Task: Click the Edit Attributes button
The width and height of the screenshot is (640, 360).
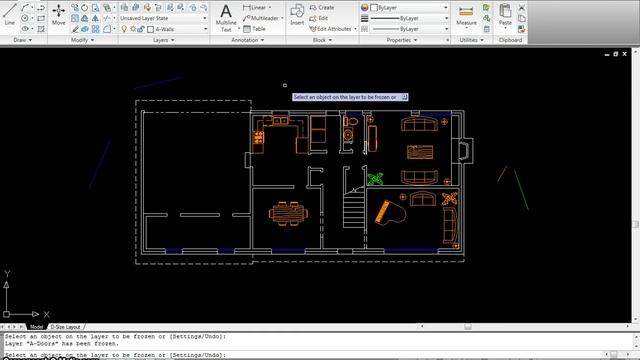Action: (331, 29)
